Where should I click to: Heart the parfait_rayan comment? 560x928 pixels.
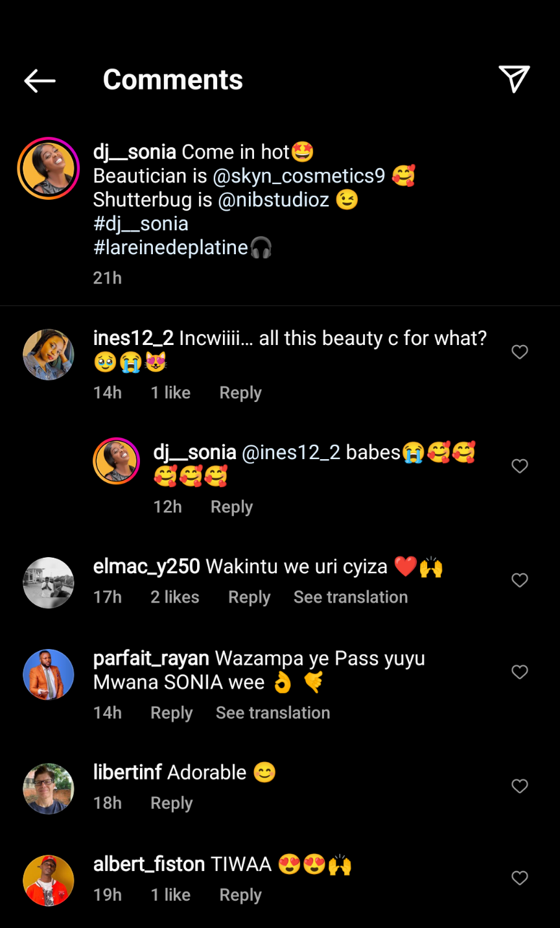[520, 672]
